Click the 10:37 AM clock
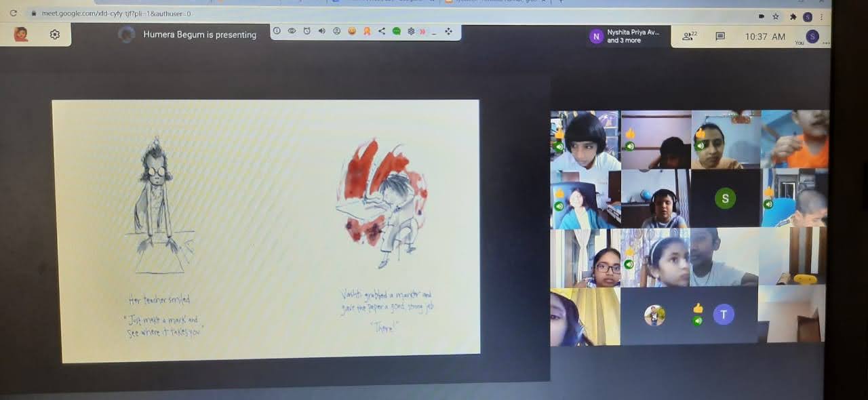The image size is (868, 400). (x=765, y=37)
